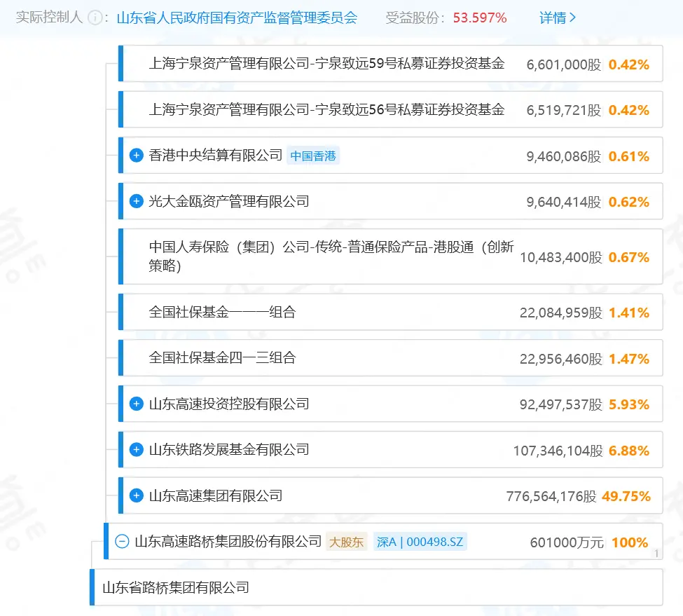Open 光大金瓯资产管理有限公司 company name
Image resolution: width=683 pixels, height=616 pixels.
(229, 201)
